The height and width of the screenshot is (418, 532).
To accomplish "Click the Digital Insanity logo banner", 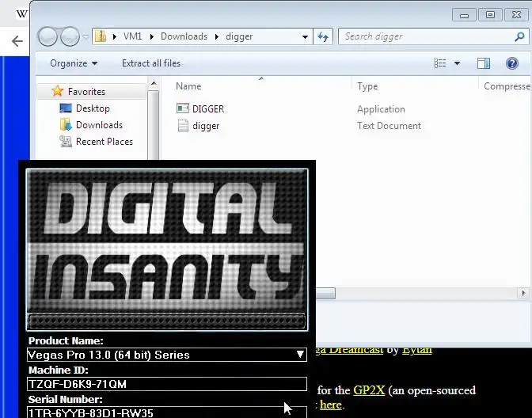I will click(x=167, y=249).
